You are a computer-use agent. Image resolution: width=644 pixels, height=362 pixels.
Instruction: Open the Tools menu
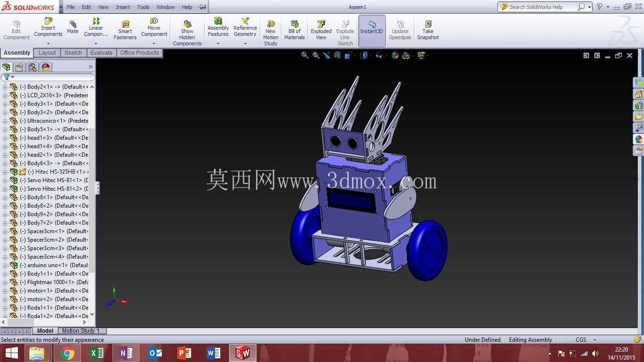point(143,7)
